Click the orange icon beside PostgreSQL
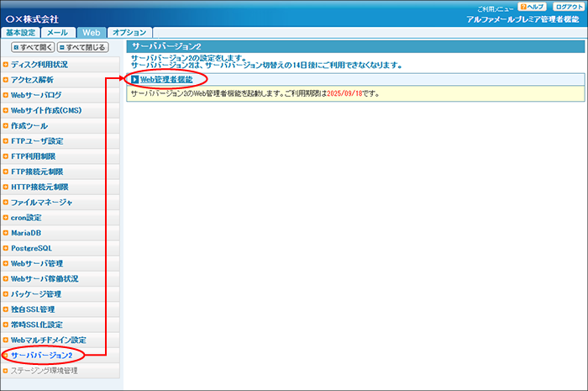 6,248
